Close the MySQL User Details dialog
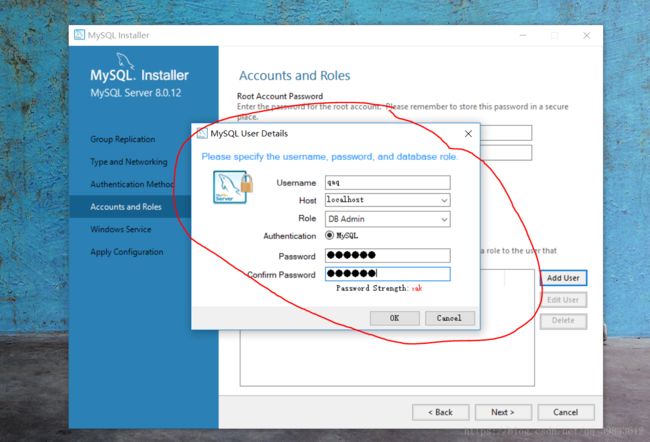The width and height of the screenshot is (650, 442). click(468, 134)
